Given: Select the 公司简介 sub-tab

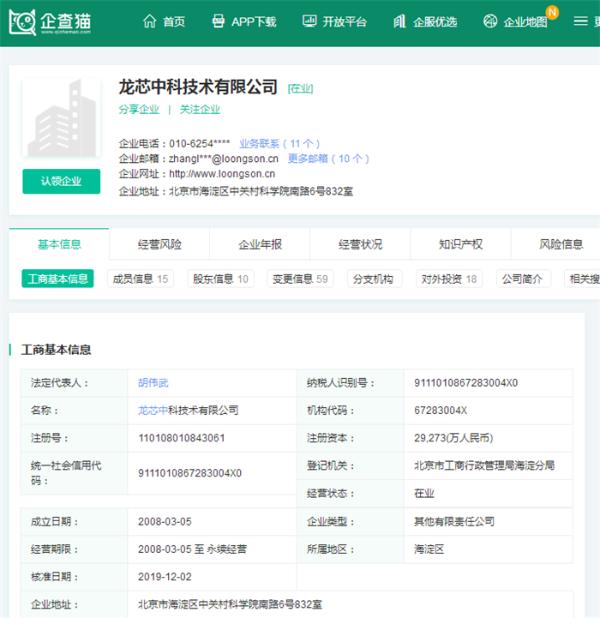Looking at the screenshot, I should (x=522, y=279).
